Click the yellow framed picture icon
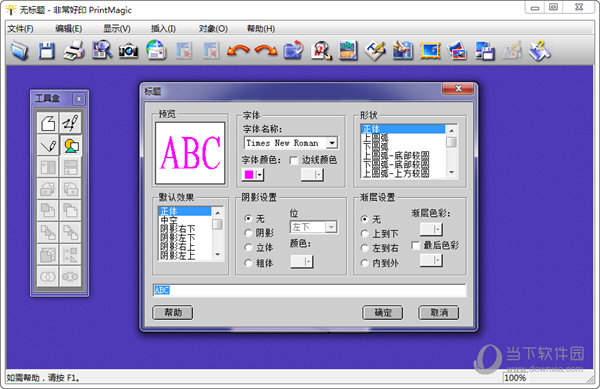 [x=430, y=50]
